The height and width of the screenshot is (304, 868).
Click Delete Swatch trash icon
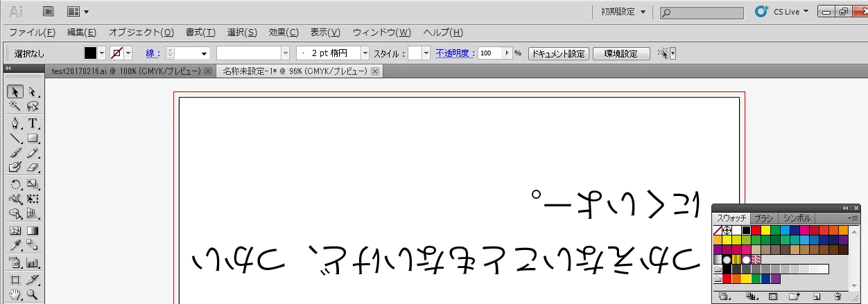click(x=838, y=297)
